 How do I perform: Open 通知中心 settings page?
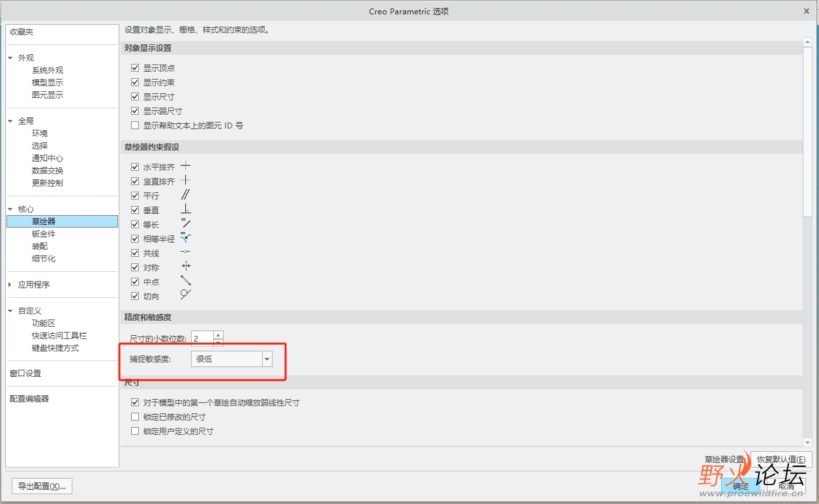pos(48,158)
